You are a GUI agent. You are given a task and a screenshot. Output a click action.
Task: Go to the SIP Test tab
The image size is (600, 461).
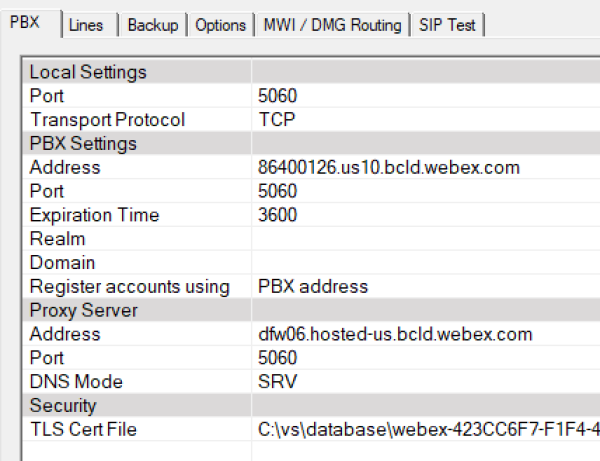point(446,25)
